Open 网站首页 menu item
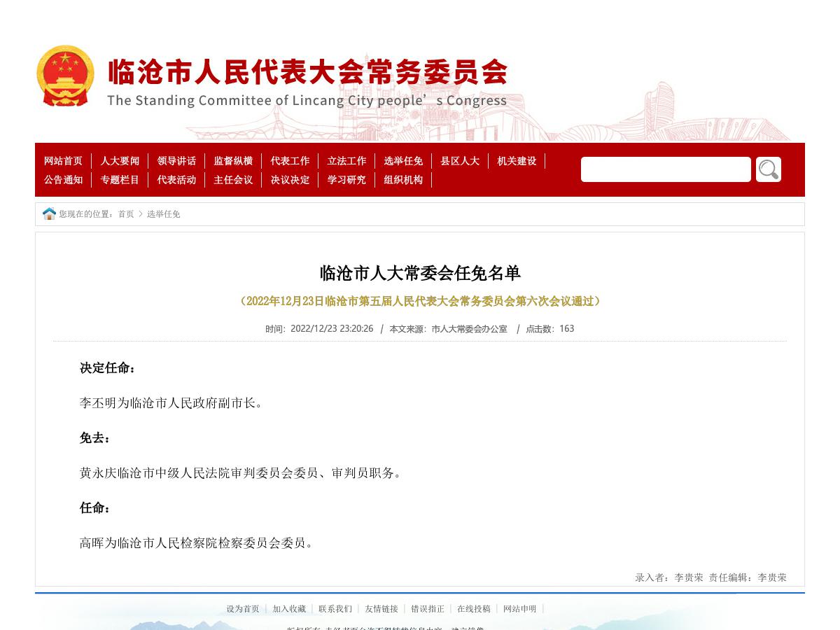Screen dimensions: 840x630 (x=63, y=161)
